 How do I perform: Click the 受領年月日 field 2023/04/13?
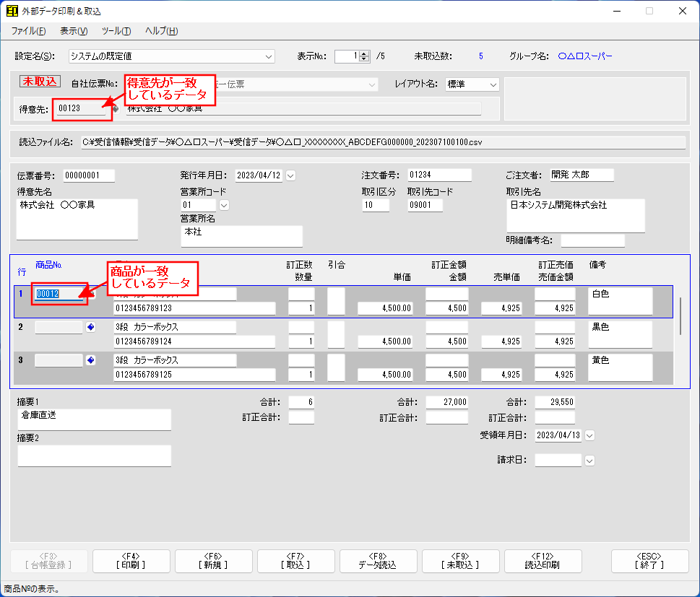[x=558, y=435]
